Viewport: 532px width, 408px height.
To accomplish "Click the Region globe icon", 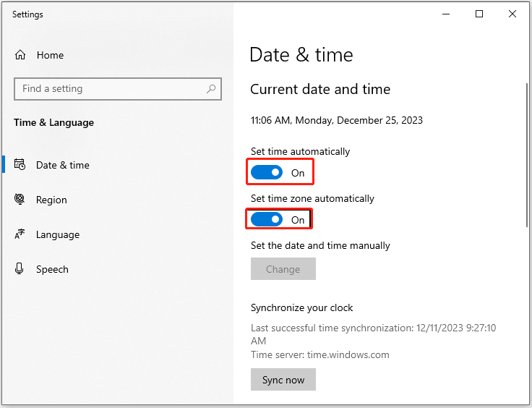I will point(20,199).
